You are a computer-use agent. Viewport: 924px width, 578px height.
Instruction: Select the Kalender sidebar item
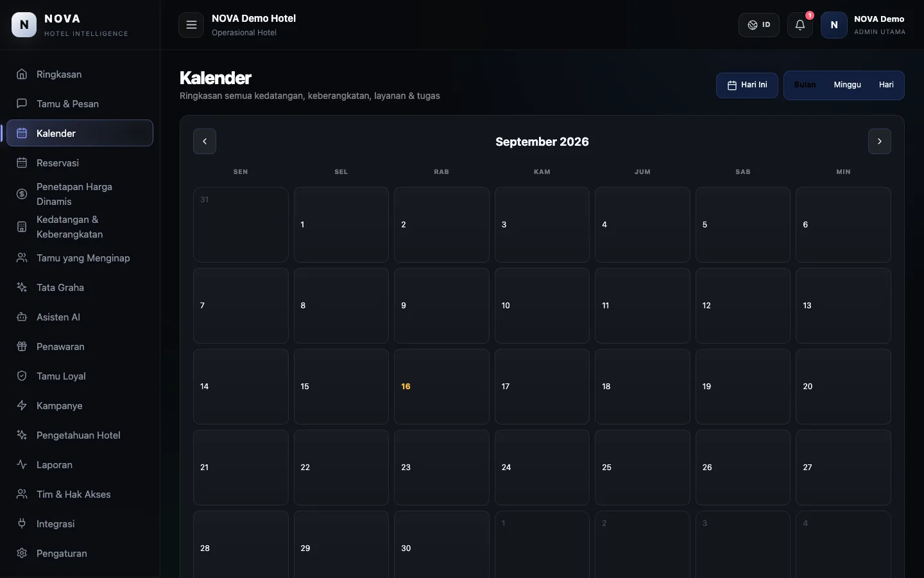[x=80, y=133]
